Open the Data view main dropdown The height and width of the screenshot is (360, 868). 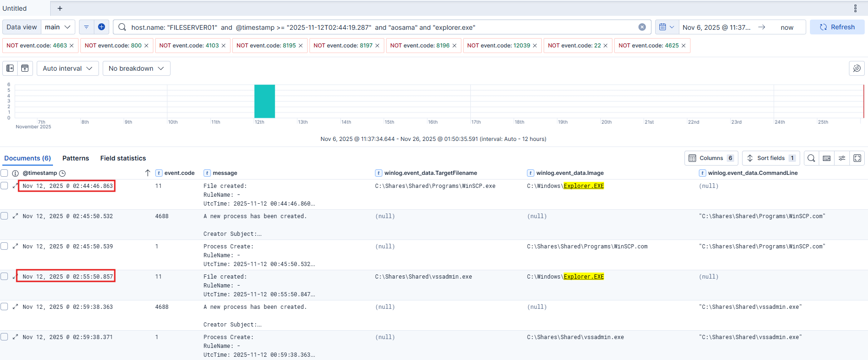point(58,27)
